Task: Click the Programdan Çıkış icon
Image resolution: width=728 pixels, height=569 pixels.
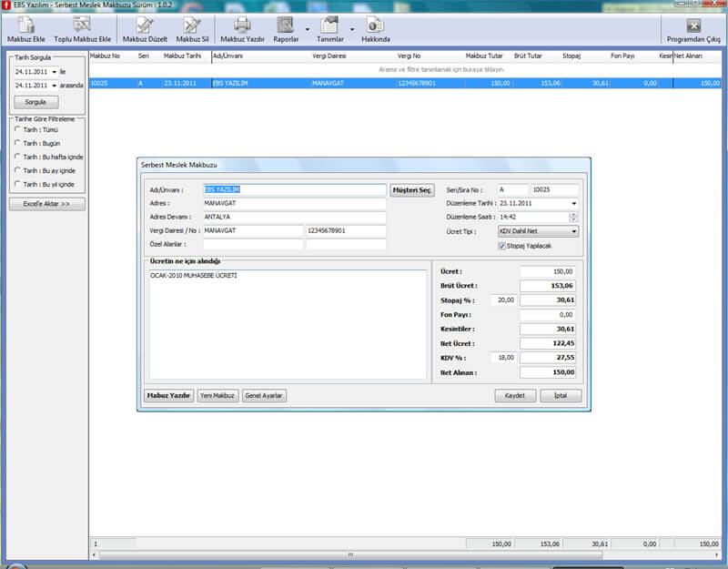Action: pyautogui.click(x=693, y=25)
